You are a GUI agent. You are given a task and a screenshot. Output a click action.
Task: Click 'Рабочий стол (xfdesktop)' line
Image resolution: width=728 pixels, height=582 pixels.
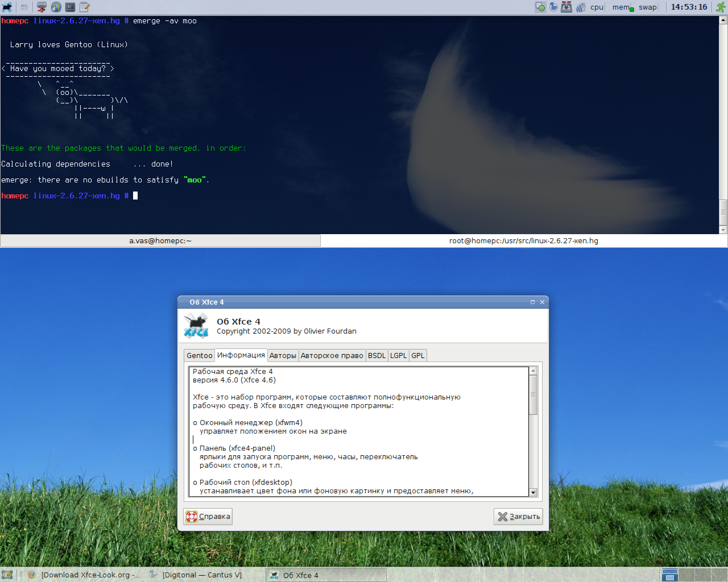[x=243, y=483]
